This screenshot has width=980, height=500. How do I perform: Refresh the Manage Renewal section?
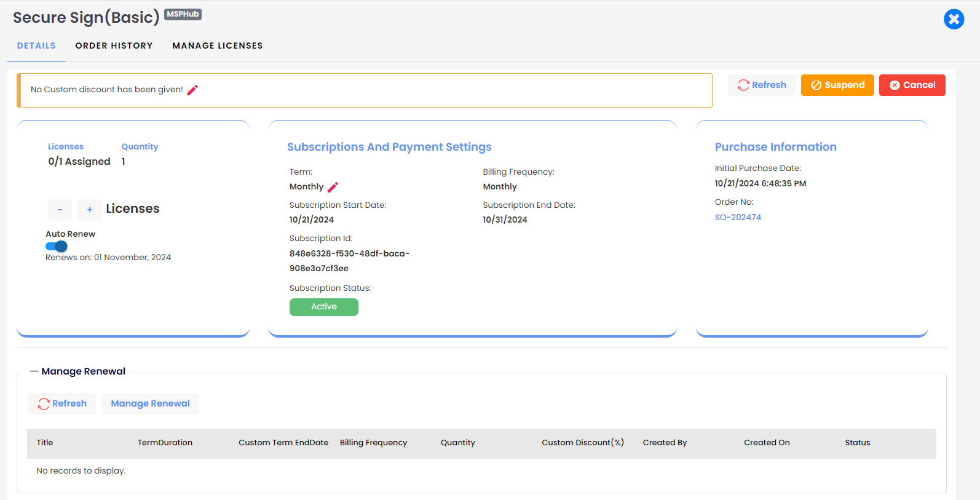(x=62, y=403)
